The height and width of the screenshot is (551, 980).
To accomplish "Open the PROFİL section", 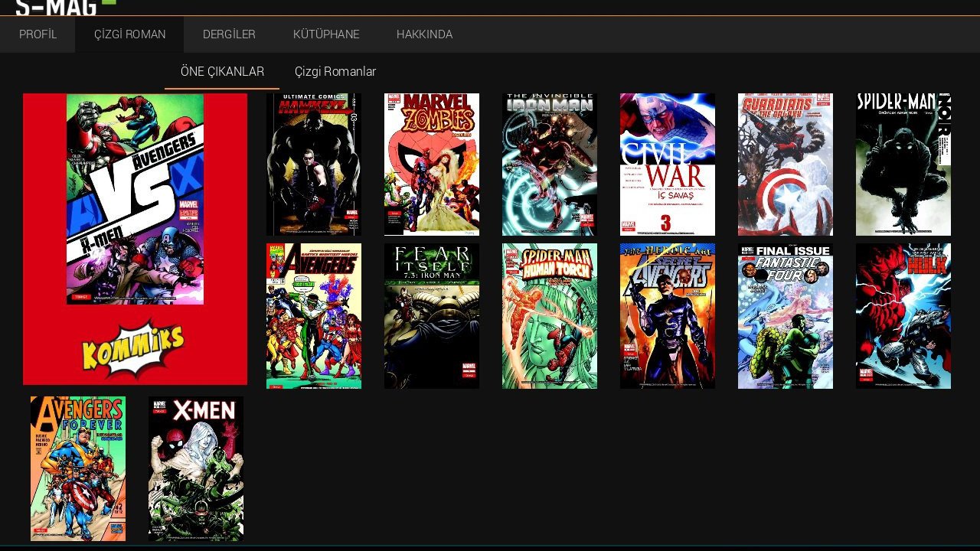I will click(39, 34).
